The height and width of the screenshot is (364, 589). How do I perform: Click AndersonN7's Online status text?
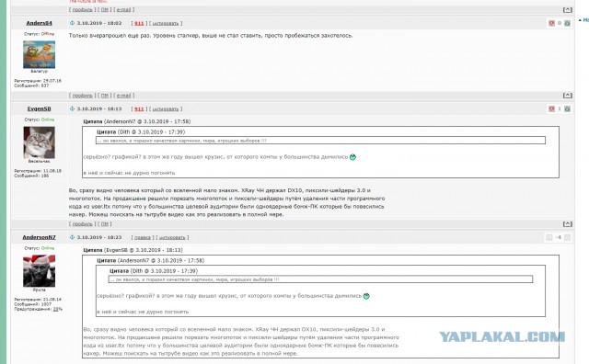tap(48, 248)
